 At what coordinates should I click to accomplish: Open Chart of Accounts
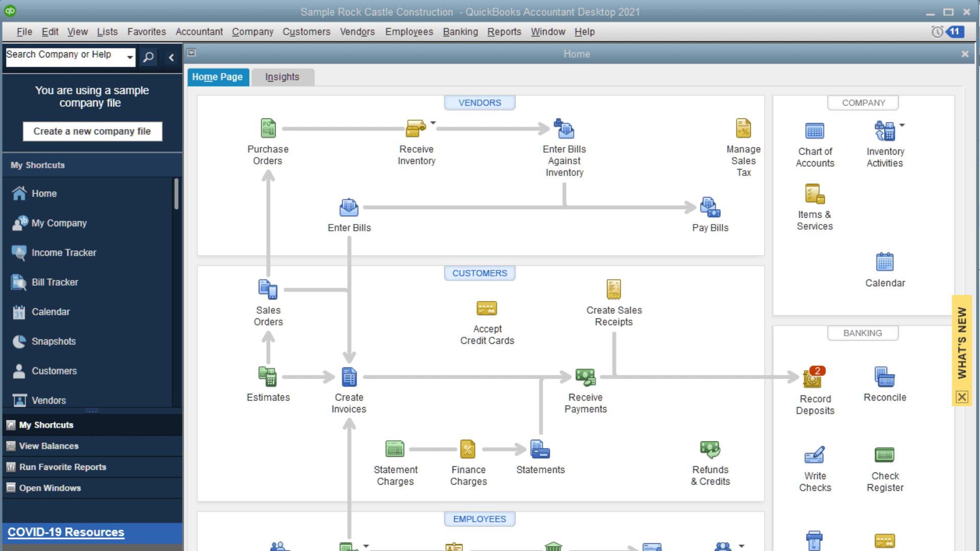click(815, 131)
